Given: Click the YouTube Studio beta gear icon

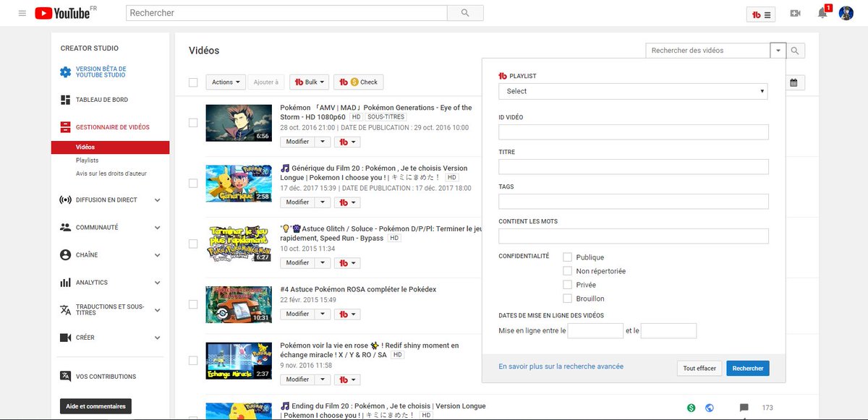Looking at the screenshot, I should click(x=66, y=72).
